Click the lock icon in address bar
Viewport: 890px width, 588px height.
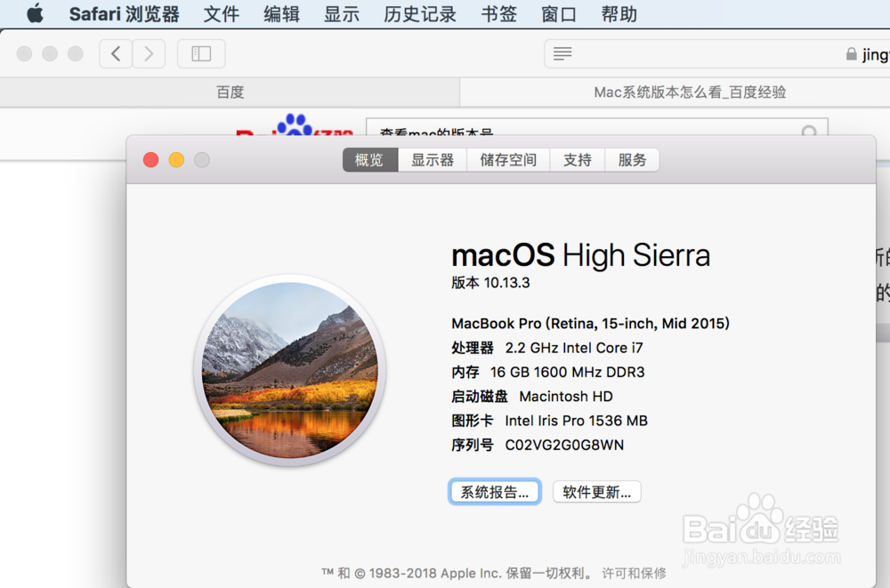click(x=851, y=54)
